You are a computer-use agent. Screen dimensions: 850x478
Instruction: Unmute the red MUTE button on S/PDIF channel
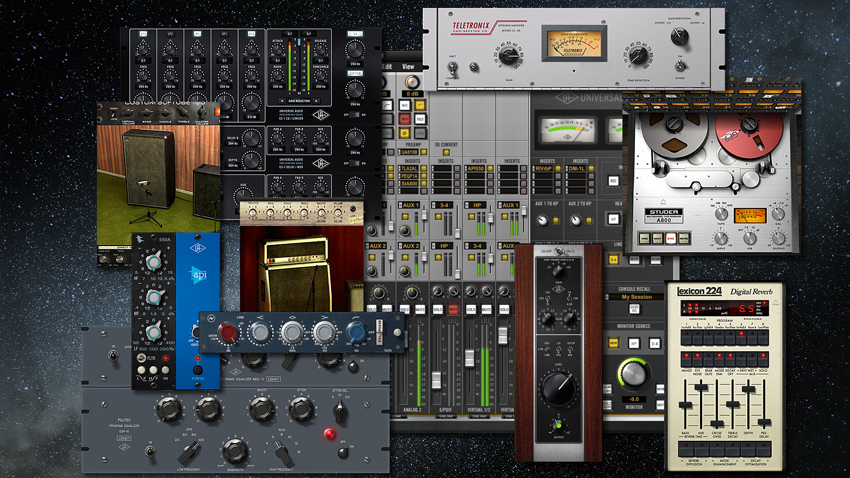[x=453, y=309]
